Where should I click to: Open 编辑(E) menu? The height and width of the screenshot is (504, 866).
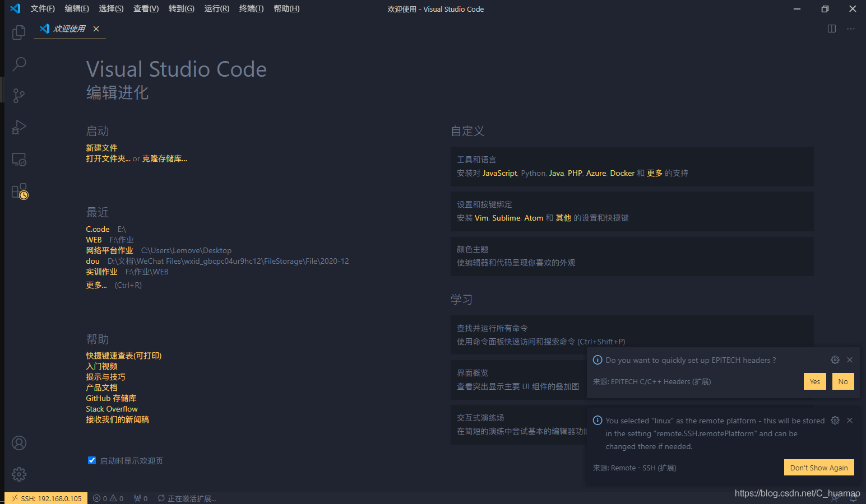pyautogui.click(x=77, y=8)
